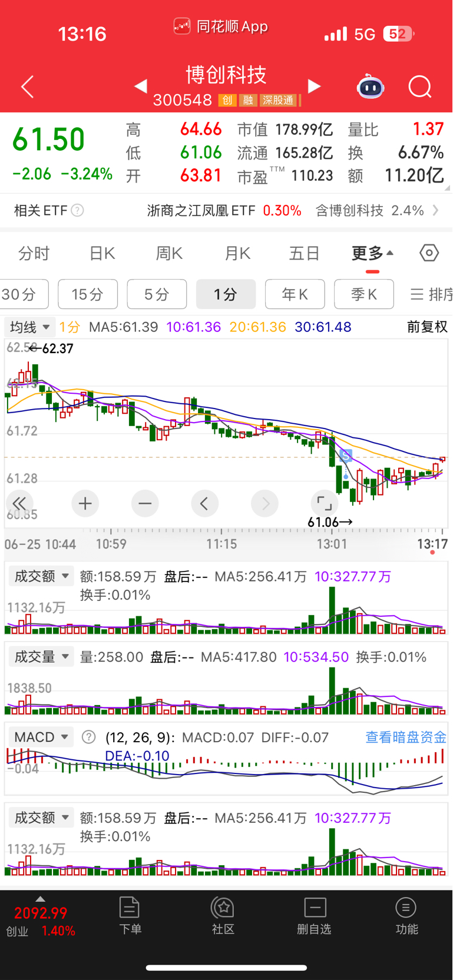Switch to 周K tab
The height and width of the screenshot is (980, 453).
click(170, 254)
